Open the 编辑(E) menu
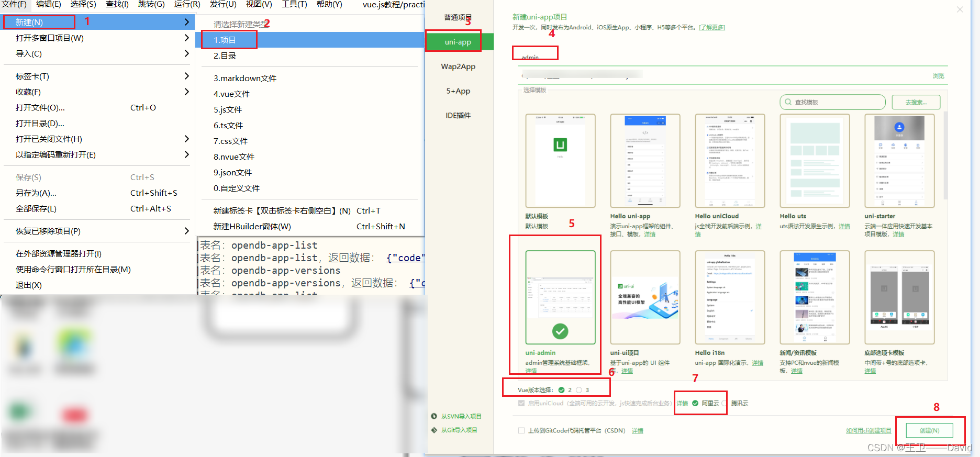 tap(48, 4)
